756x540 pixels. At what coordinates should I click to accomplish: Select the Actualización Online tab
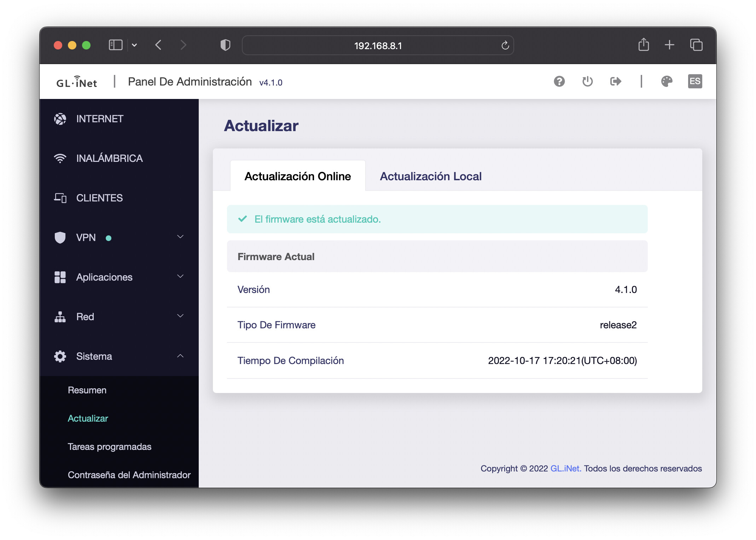click(297, 176)
